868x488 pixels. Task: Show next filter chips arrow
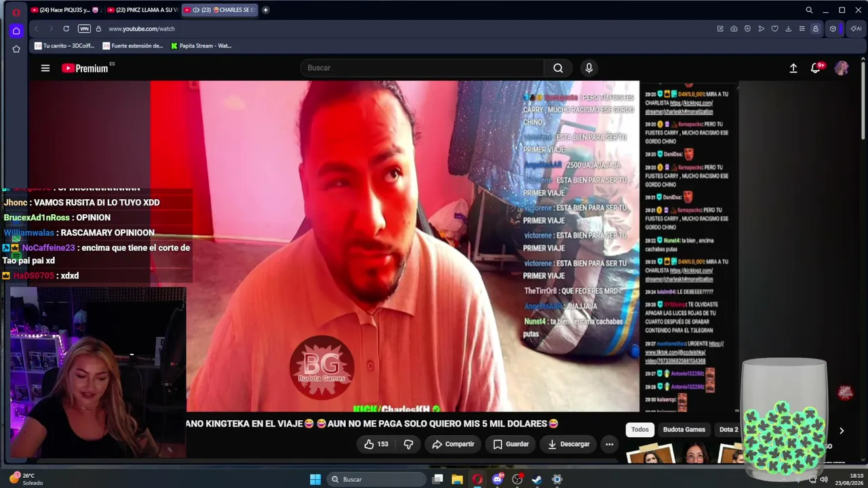[x=842, y=430]
